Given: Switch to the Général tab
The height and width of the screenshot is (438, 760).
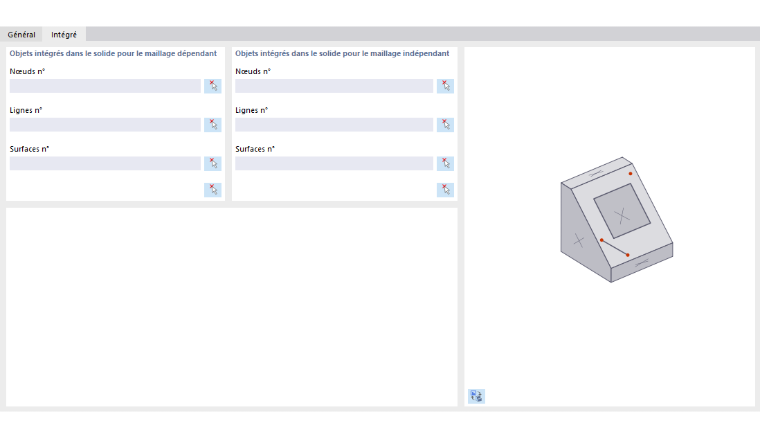Looking at the screenshot, I should point(21,34).
